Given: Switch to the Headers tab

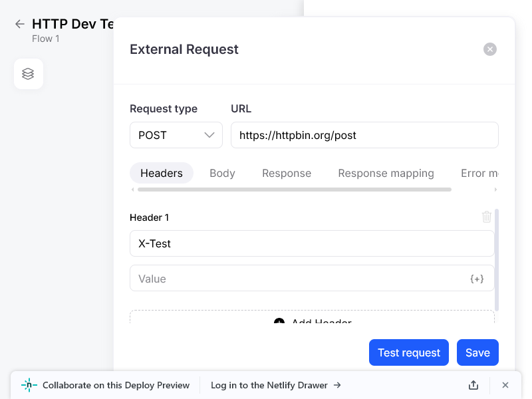Looking at the screenshot, I should [162, 173].
